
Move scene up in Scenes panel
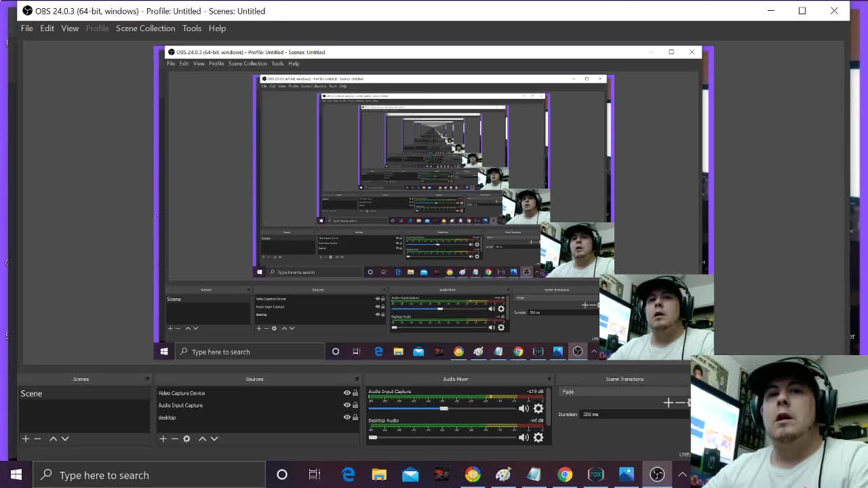pyautogui.click(x=53, y=439)
